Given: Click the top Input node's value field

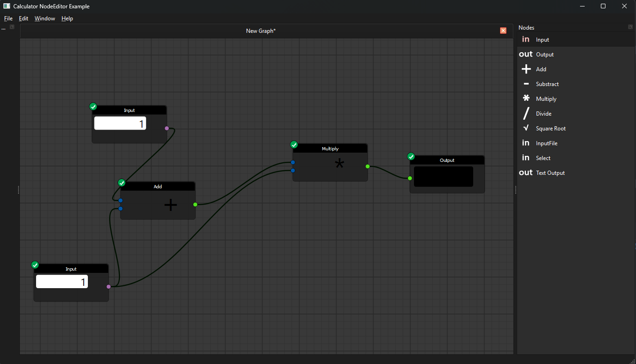Looking at the screenshot, I should coord(120,123).
